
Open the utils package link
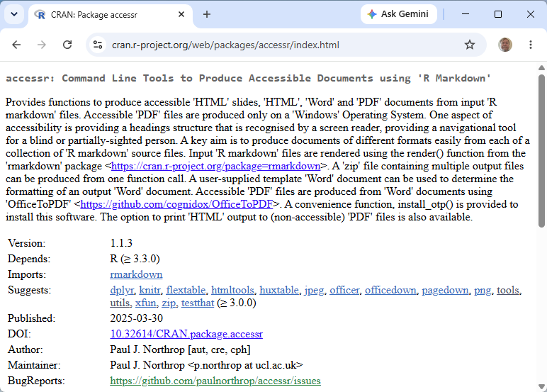[x=120, y=303]
